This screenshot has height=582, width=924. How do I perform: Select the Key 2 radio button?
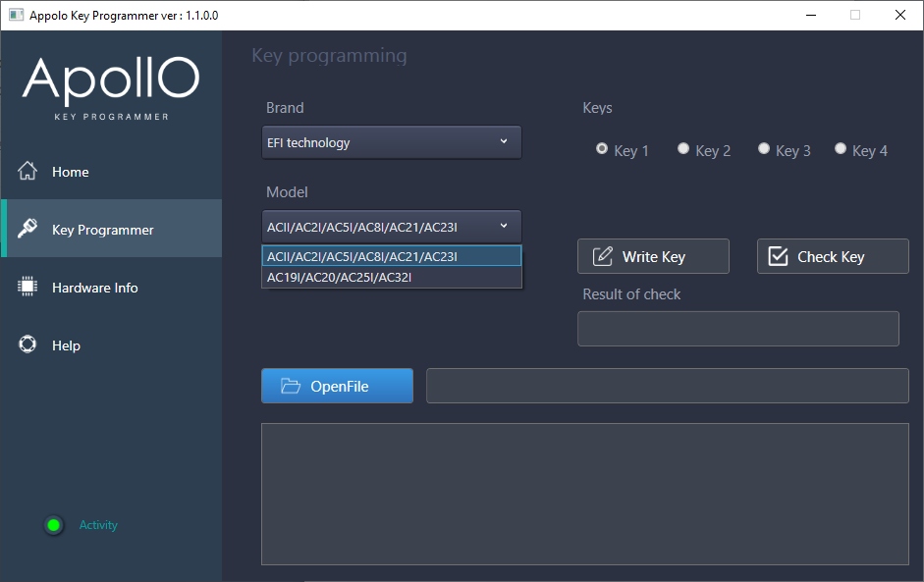(x=683, y=148)
